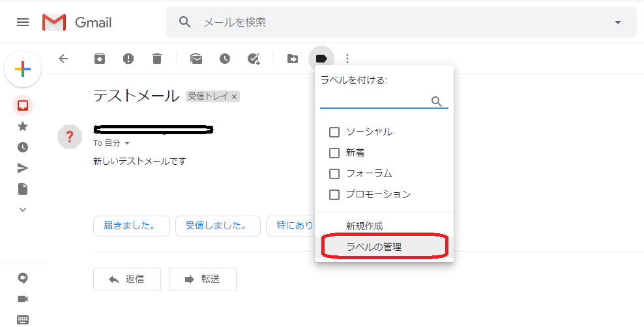Select 新規作成 in the label menu
This screenshot has width=644, height=327.
364,226
